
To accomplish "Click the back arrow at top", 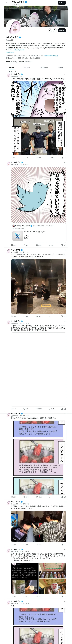I will 7,3.
